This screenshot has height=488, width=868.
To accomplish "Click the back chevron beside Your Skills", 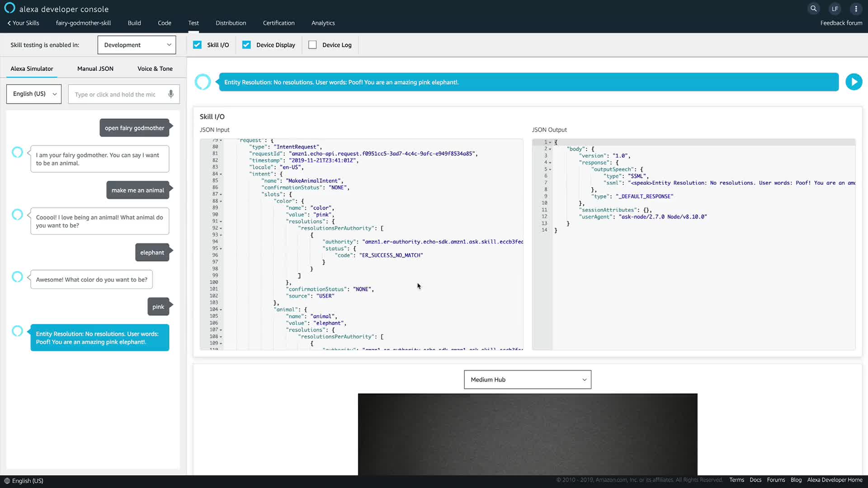I will (x=9, y=23).
